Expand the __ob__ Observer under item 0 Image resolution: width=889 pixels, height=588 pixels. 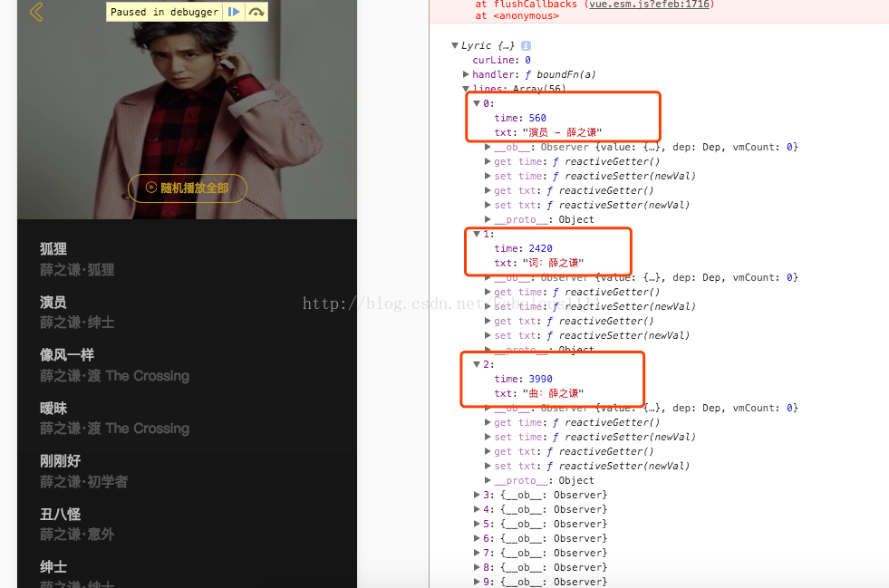pyautogui.click(x=488, y=146)
